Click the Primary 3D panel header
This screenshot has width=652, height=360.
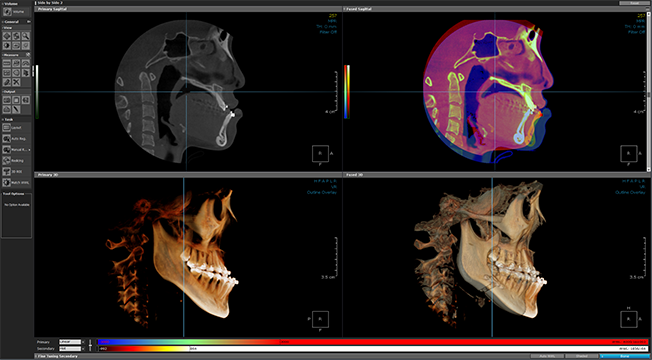tap(188, 175)
